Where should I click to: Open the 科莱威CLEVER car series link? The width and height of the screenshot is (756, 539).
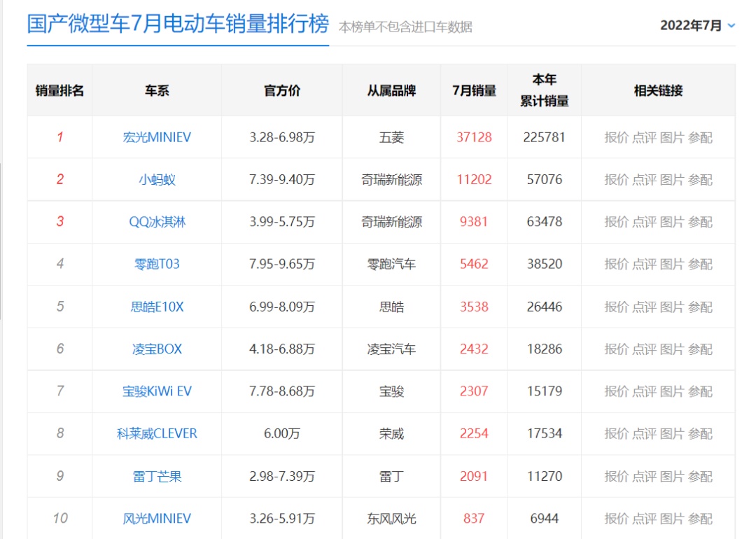click(157, 433)
